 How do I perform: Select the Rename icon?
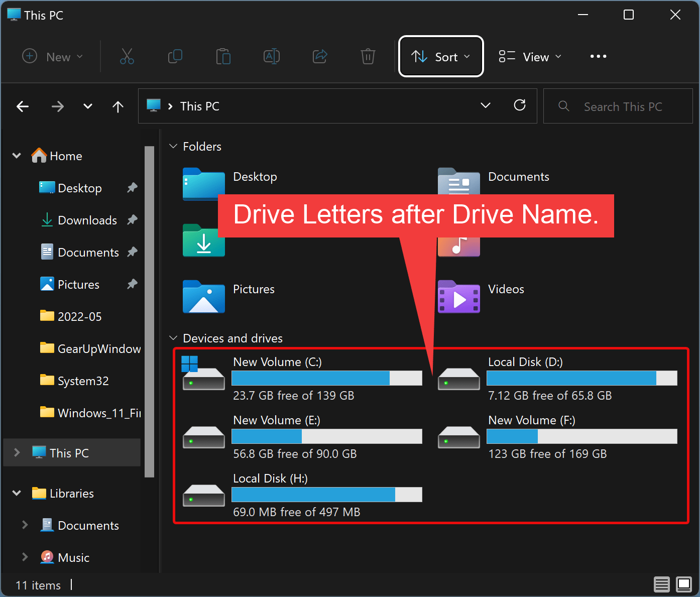click(272, 56)
